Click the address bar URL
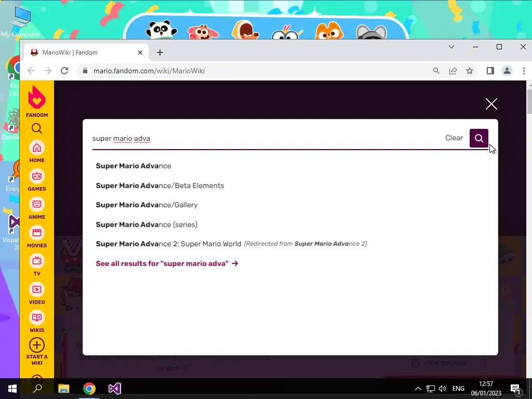This screenshot has width=532, height=399. (x=149, y=71)
